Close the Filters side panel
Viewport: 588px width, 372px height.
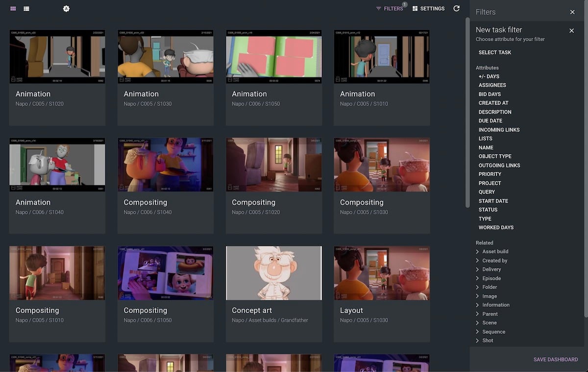(x=572, y=12)
